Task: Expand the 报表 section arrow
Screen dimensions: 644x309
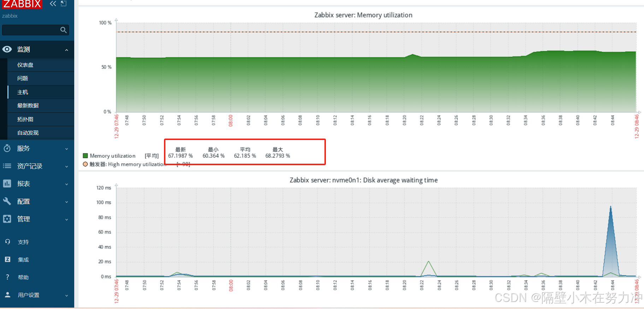Action: [66, 184]
